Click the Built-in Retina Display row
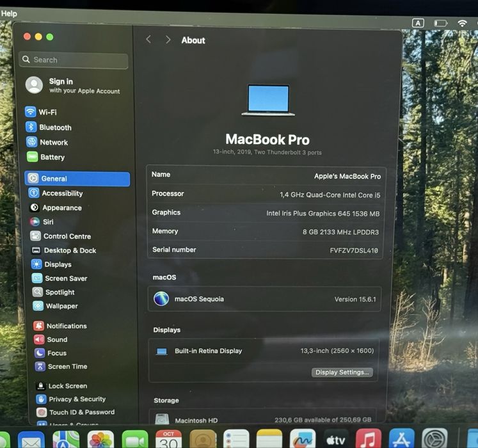 [264, 351]
